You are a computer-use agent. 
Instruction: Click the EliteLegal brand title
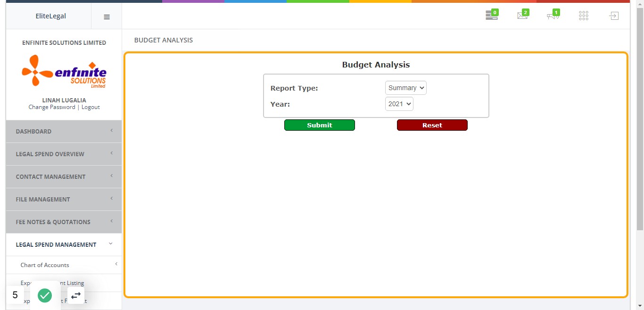51,16
